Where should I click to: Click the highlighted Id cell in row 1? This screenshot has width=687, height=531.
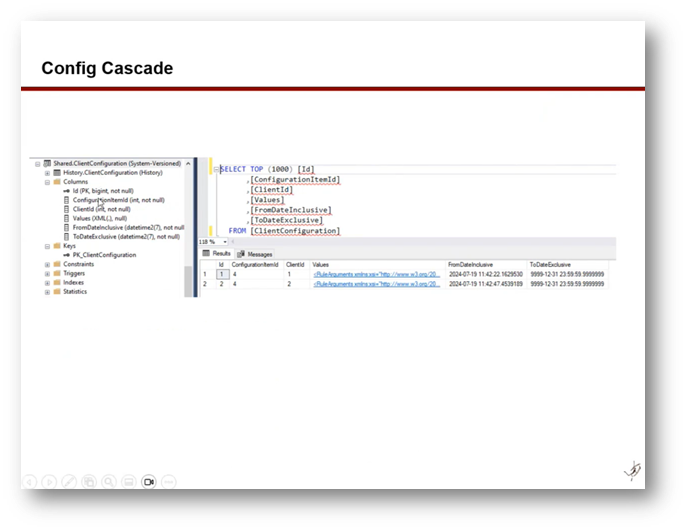coord(222,274)
